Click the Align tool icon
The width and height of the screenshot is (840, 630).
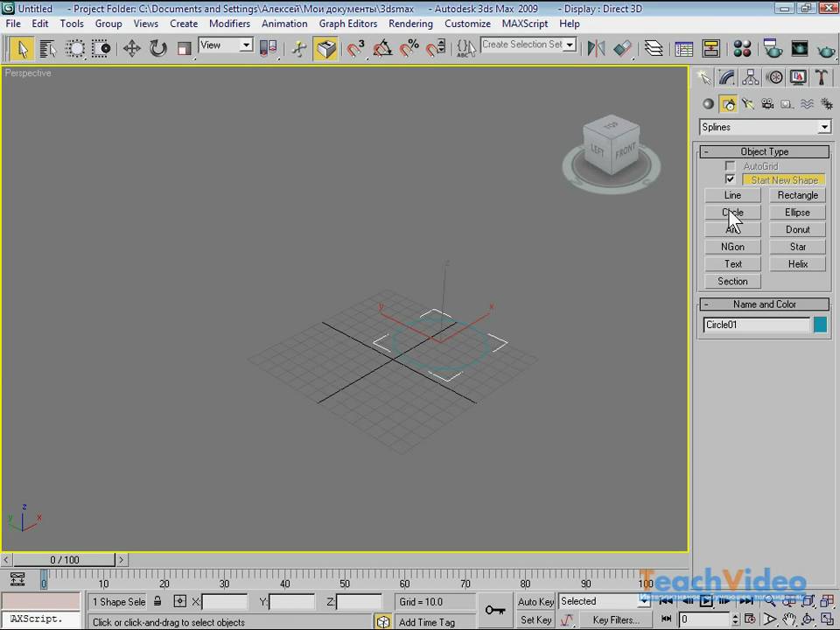pyautogui.click(x=622, y=49)
